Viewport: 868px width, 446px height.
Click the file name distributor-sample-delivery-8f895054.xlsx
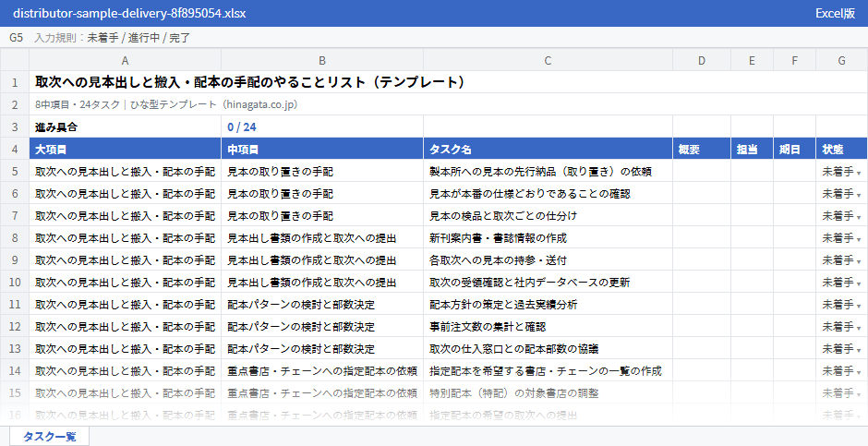[129, 13]
